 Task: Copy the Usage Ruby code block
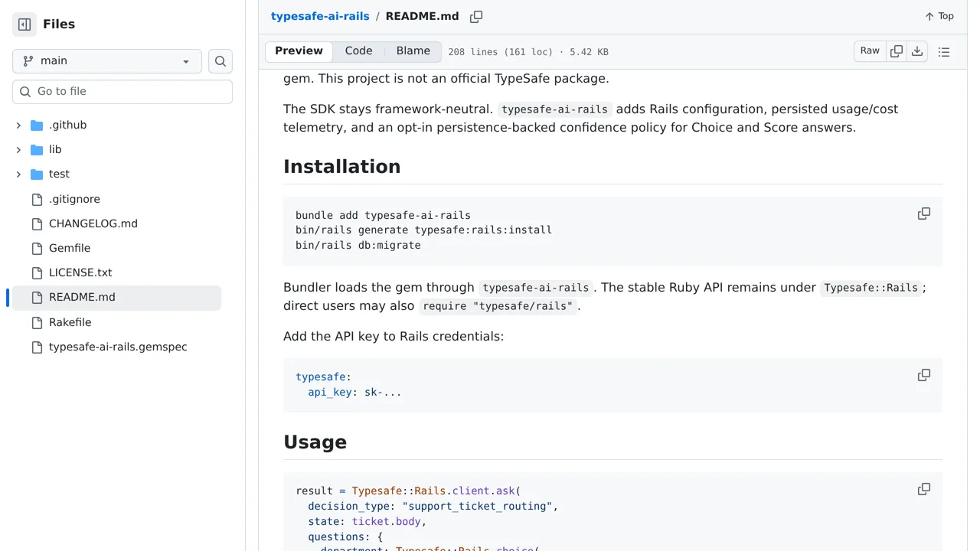pos(924,489)
